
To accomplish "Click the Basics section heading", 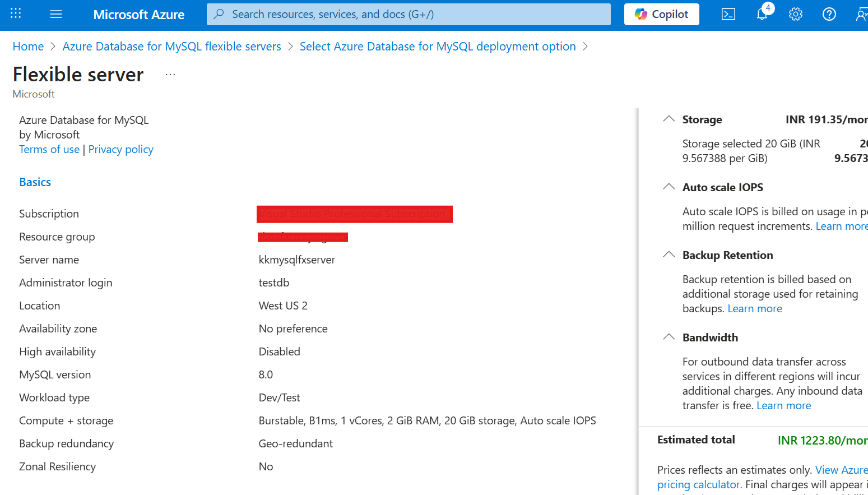I will tap(35, 182).
